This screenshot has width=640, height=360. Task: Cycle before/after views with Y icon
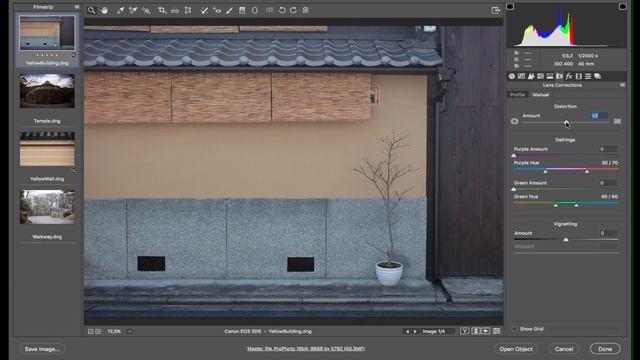(464, 331)
